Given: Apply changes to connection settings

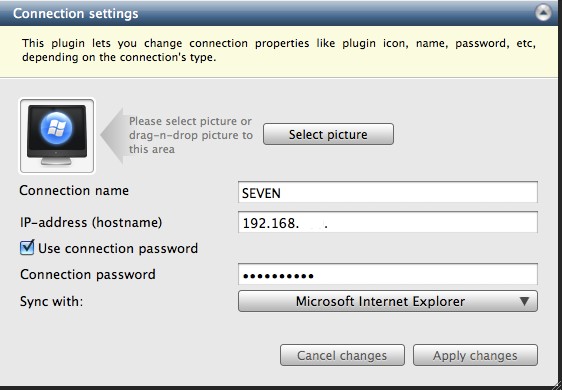Looking at the screenshot, I should tap(475, 355).
